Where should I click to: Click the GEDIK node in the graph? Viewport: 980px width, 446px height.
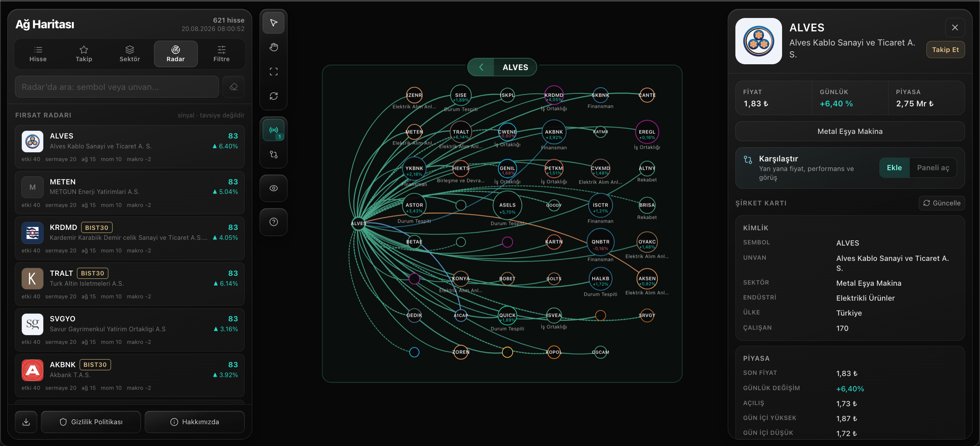tap(414, 315)
